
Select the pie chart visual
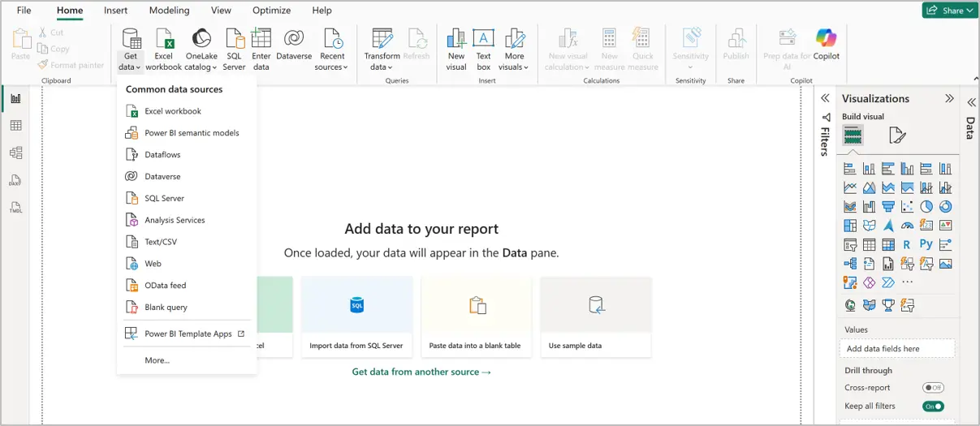tap(926, 206)
